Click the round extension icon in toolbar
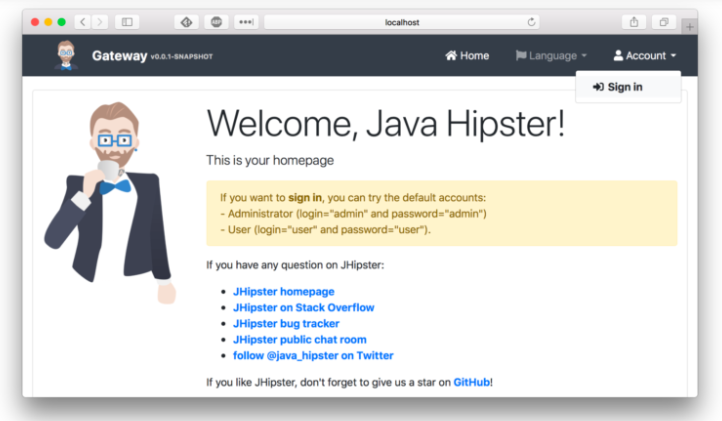The image size is (722, 421). click(x=216, y=22)
